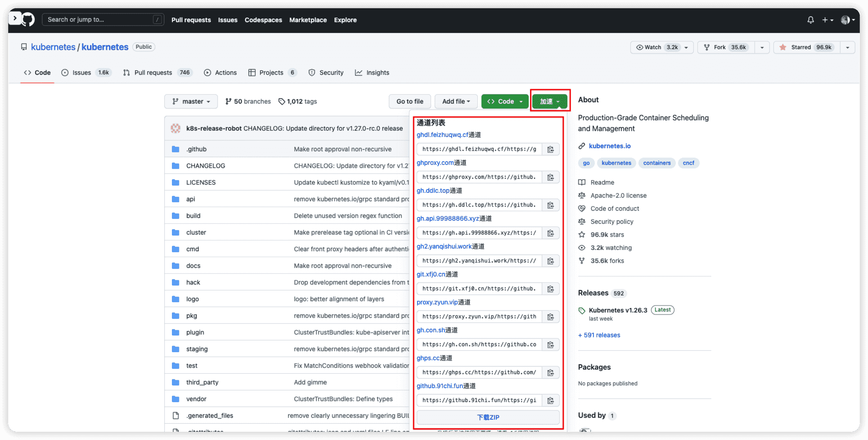Image resolution: width=868 pixels, height=440 pixels.
Task: Open the master branch selector
Action: click(x=191, y=101)
